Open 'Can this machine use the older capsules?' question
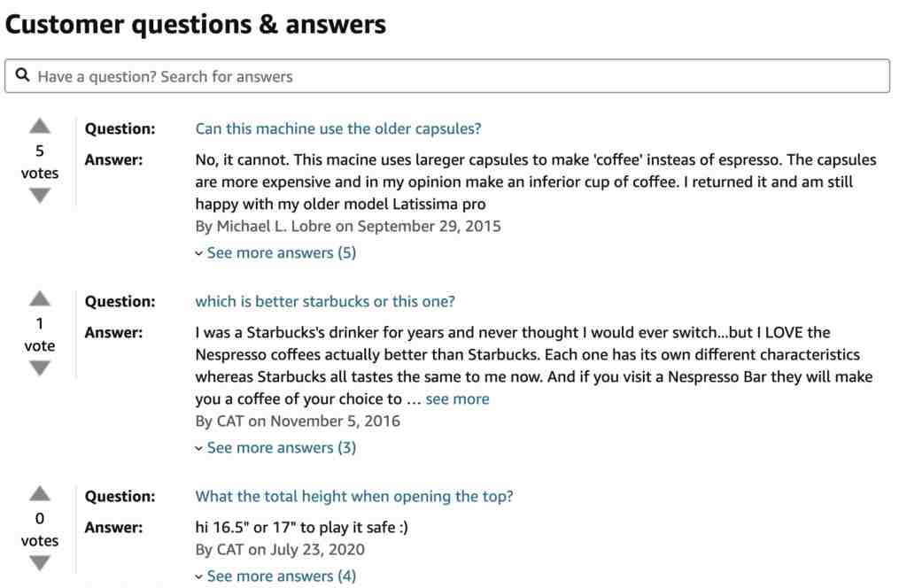Screen dimensions: 907x588 coord(337,128)
